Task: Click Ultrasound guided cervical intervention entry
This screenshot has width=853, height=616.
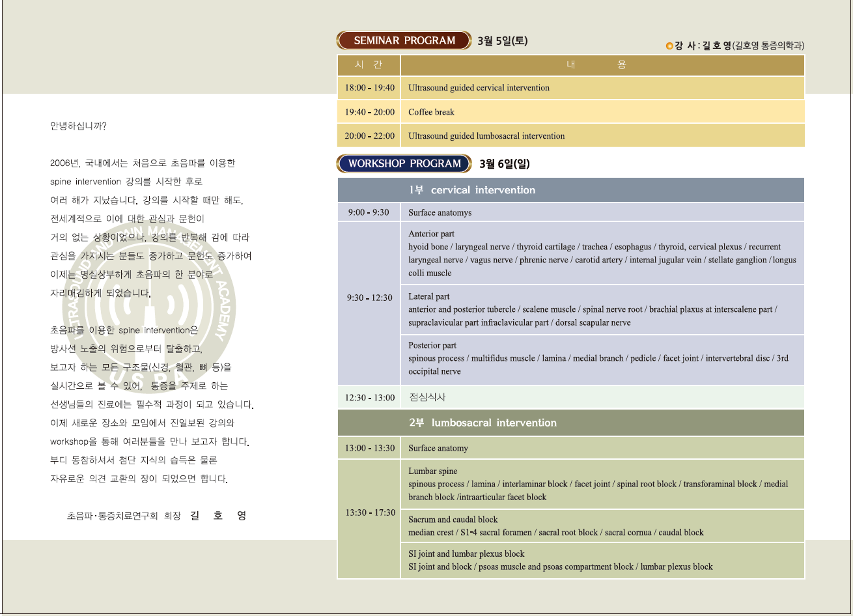Action: click(x=479, y=88)
